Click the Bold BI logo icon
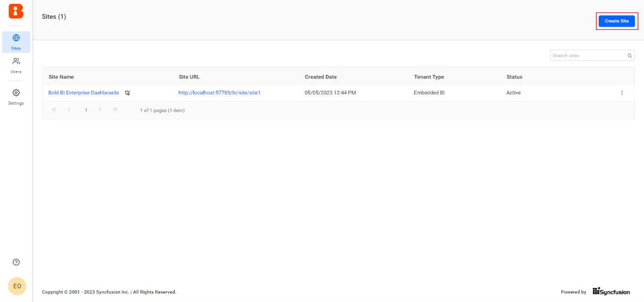 pos(16,11)
